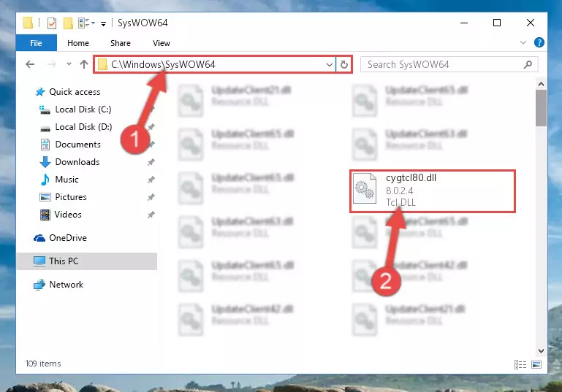The width and height of the screenshot is (562, 392).
Task: Open Videos folder in sidebar
Action: coord(68,215)
